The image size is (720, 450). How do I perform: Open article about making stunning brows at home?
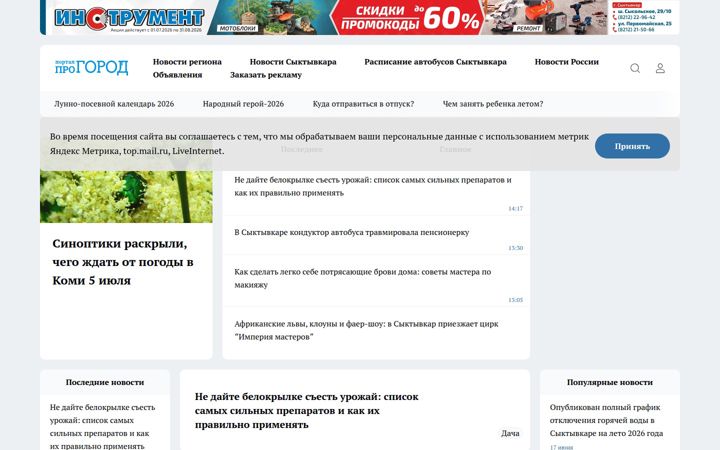pyautogui.click(x=363, y=278)
